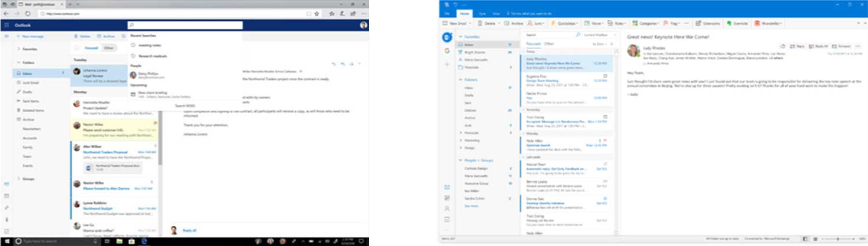Open Calendar from desktop Outlook bottom rail
868x246 pixels.
click(447, 197)
